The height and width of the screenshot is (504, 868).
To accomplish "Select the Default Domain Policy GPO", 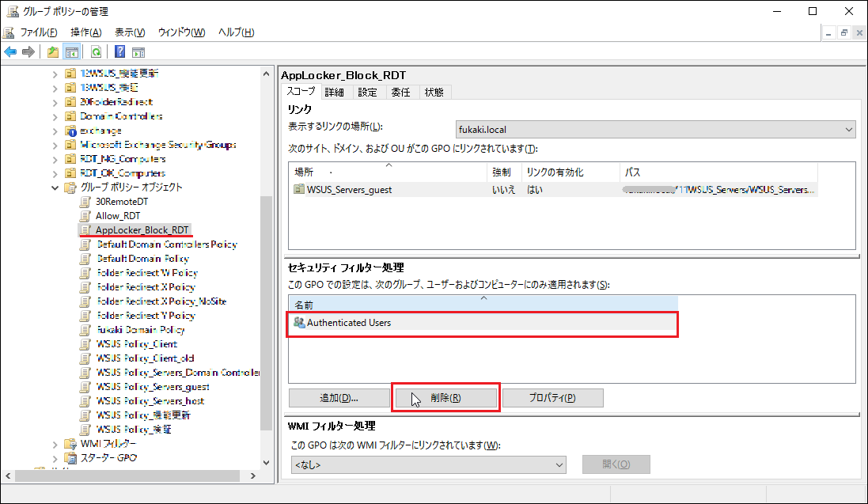I will pos(142,259).
